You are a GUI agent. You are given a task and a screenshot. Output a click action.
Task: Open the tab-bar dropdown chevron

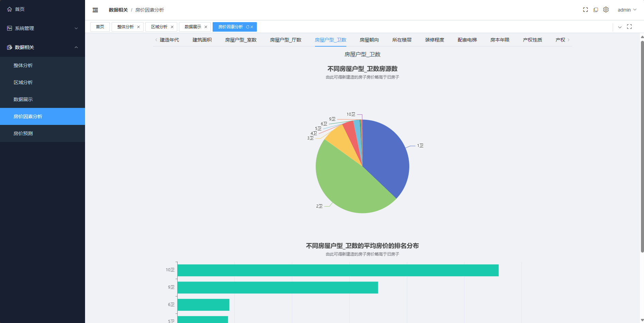[x=620, y=27]
